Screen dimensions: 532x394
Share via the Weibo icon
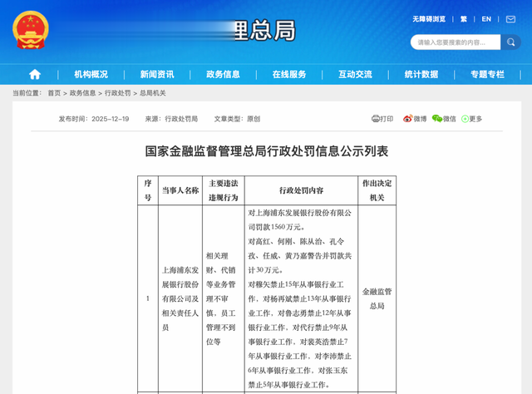tap(407, 118)
